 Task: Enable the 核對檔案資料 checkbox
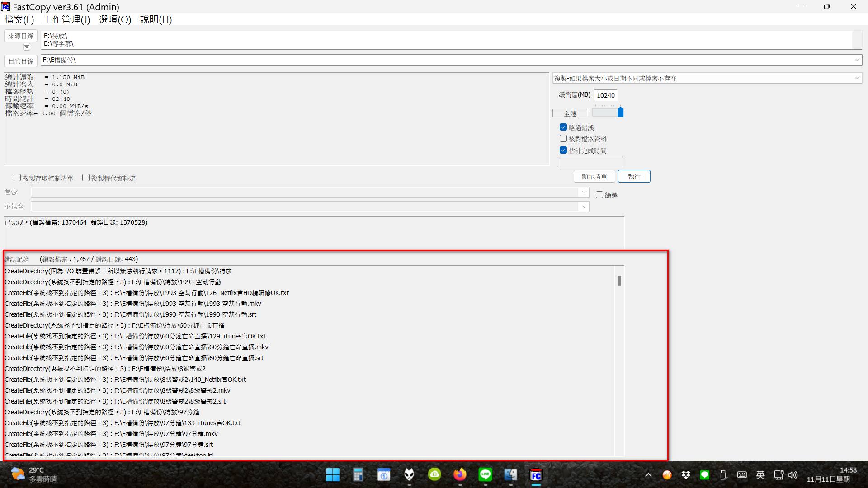coord(563,138)
